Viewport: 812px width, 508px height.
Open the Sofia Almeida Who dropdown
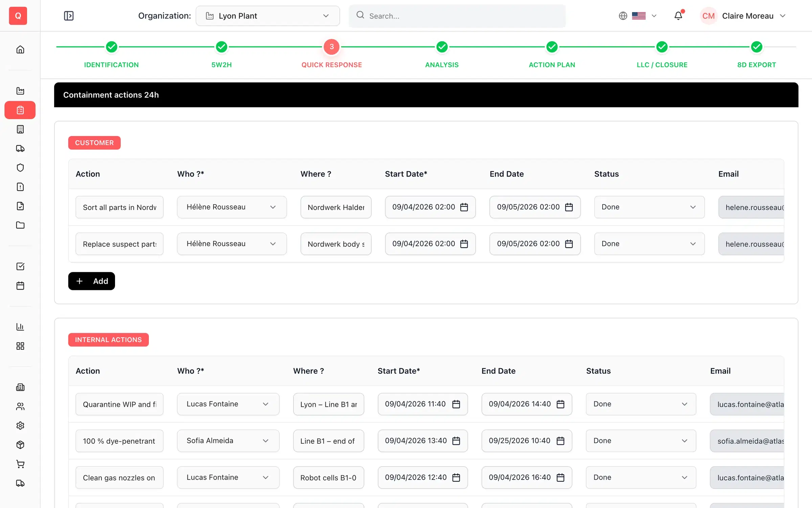tap(228, 441)
